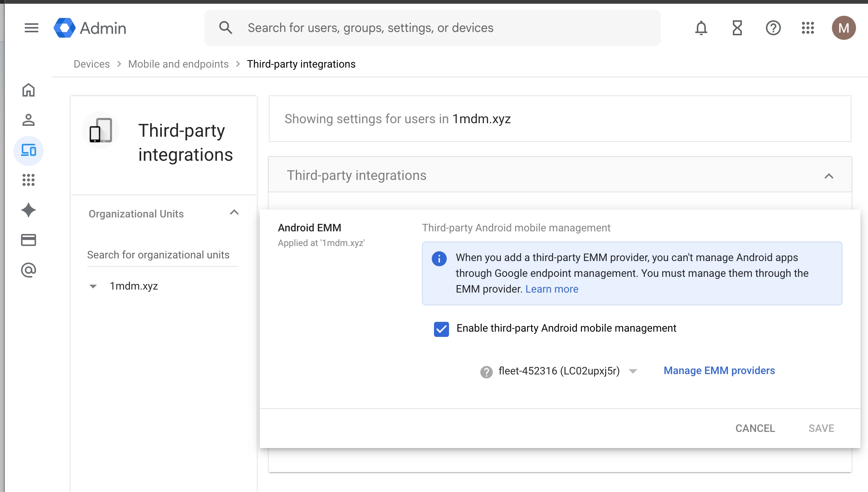Navigate to Mobile and endpoints breadcrumb
Screen dimensions: 868x492
pos(178,64)
